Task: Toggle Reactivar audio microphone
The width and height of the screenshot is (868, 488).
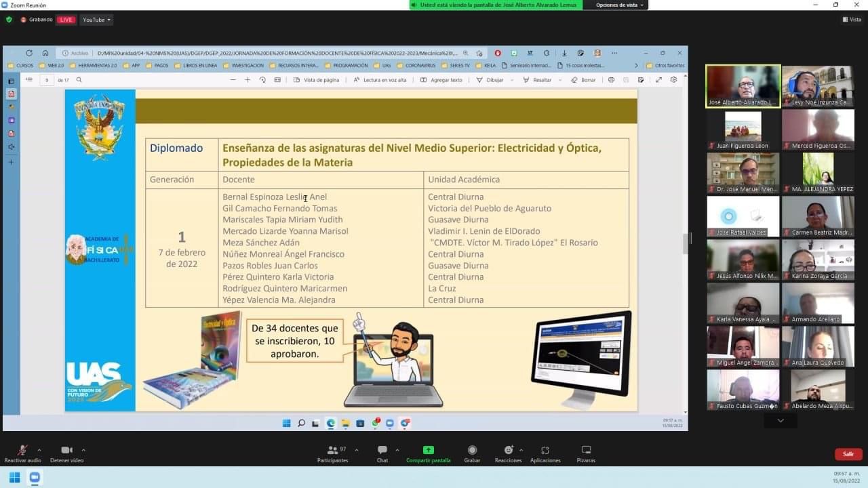Action: pyautogui.click(x=22, y=451)
